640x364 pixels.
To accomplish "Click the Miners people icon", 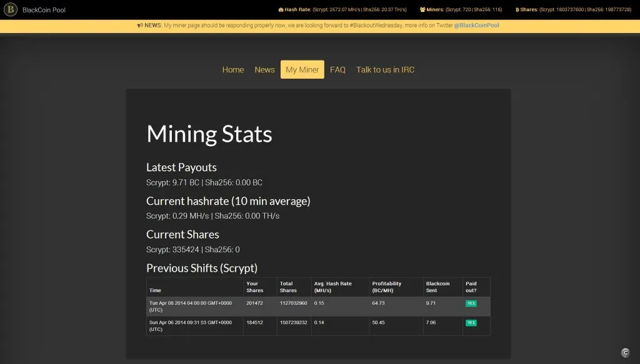I will [x=422, y=10].
